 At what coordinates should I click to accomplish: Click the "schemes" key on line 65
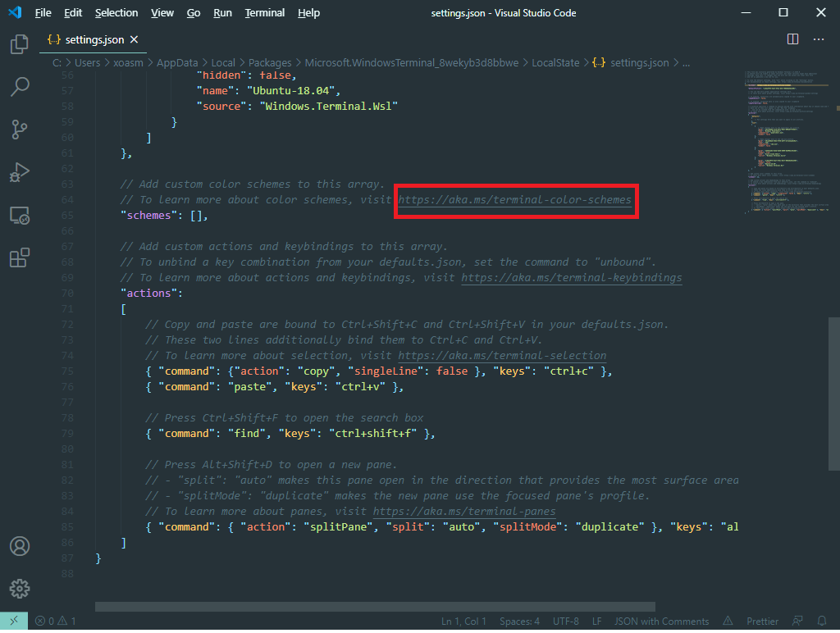coord(149,216)
